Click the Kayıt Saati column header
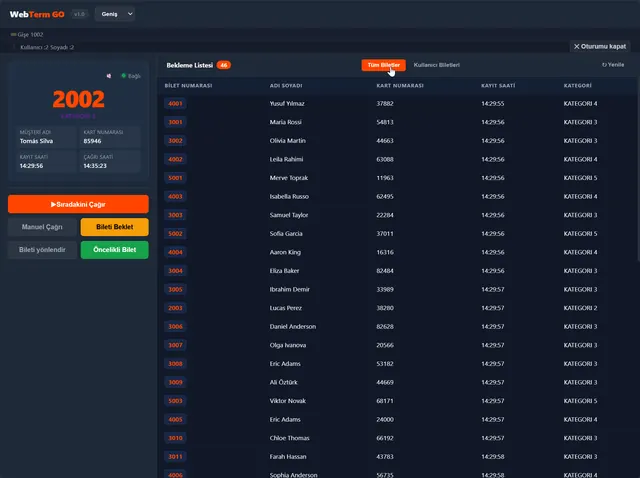 click(498, 86)
